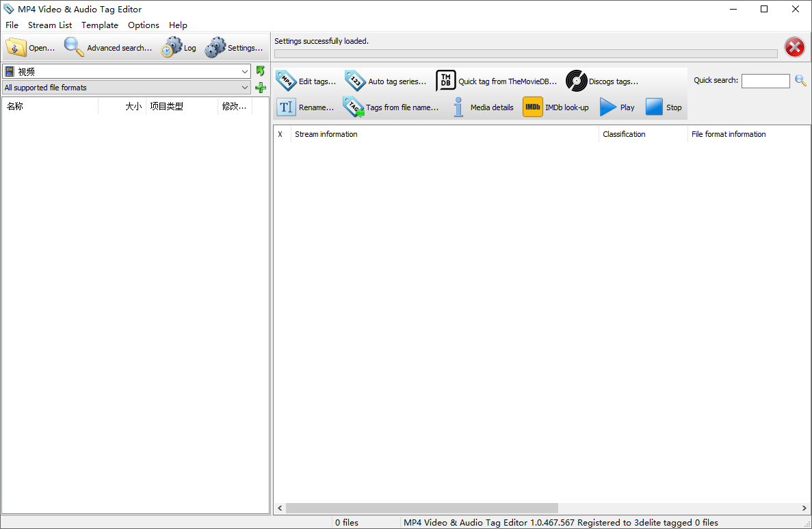812x529 pixels.
Task: Click the Edit tags MP4 icon
Action: (x=286, y=81)
